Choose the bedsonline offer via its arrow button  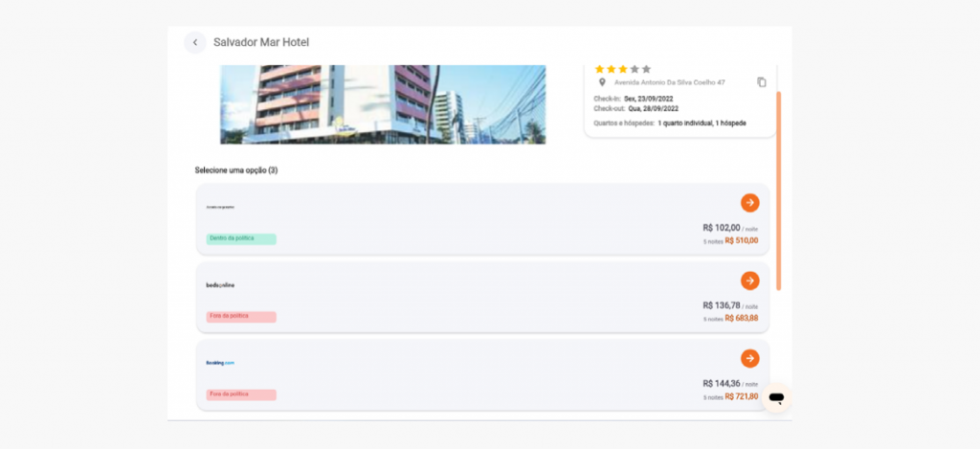coord(749,281)
